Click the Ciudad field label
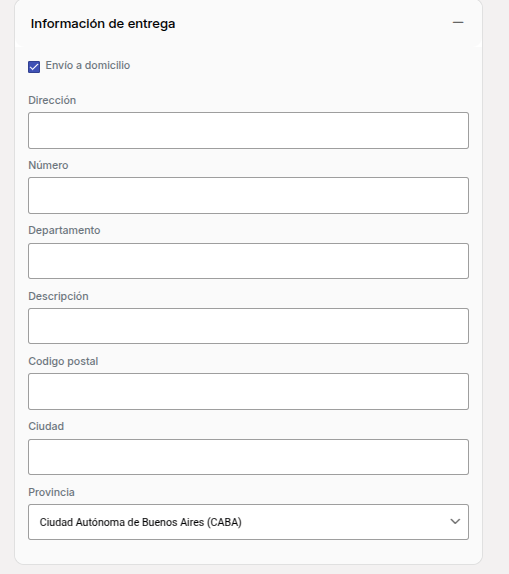 tap(46, 426)
